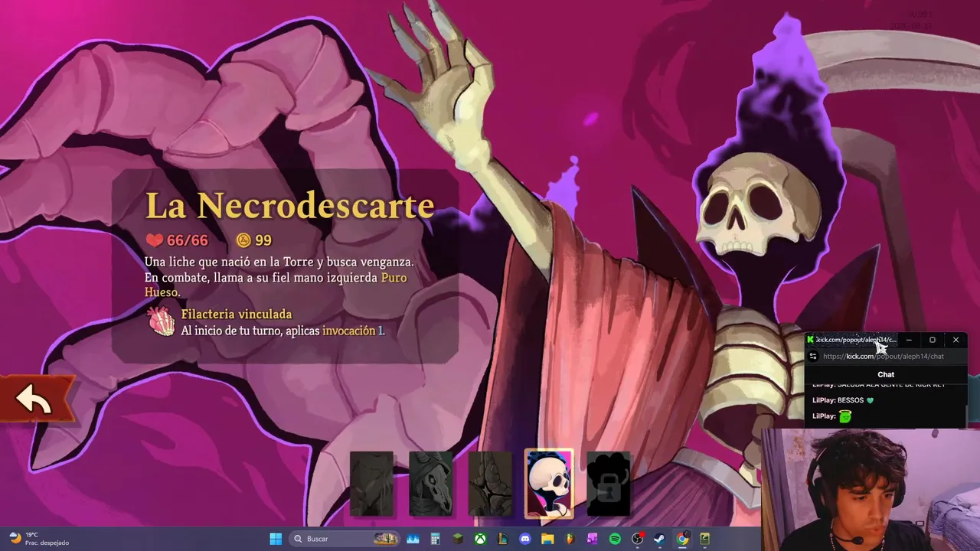Viewport: 980px width, 551px height.
Task: Open Spotify from the taskbar
Action: 615,539
